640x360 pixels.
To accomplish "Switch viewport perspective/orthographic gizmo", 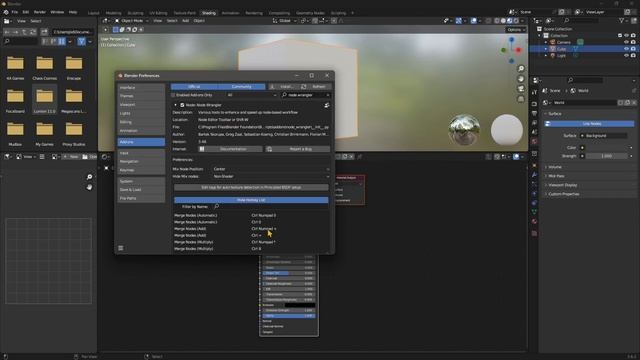I will click(521, 99).
